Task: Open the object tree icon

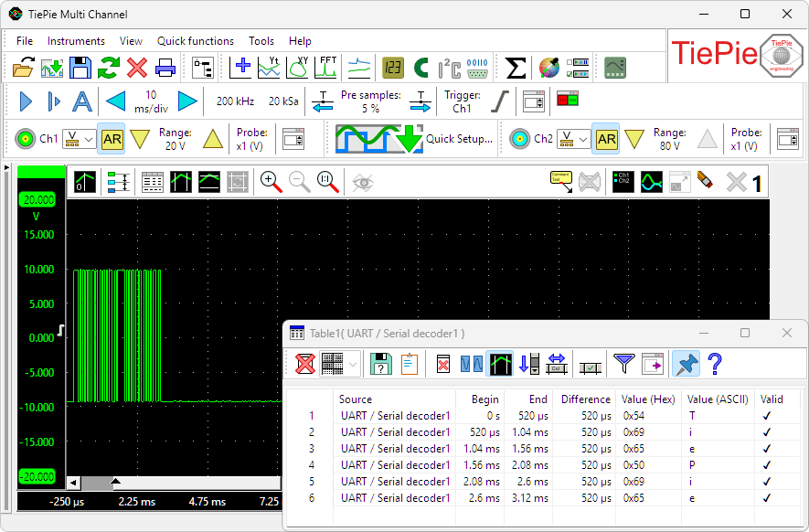Action: pos(203,68)
